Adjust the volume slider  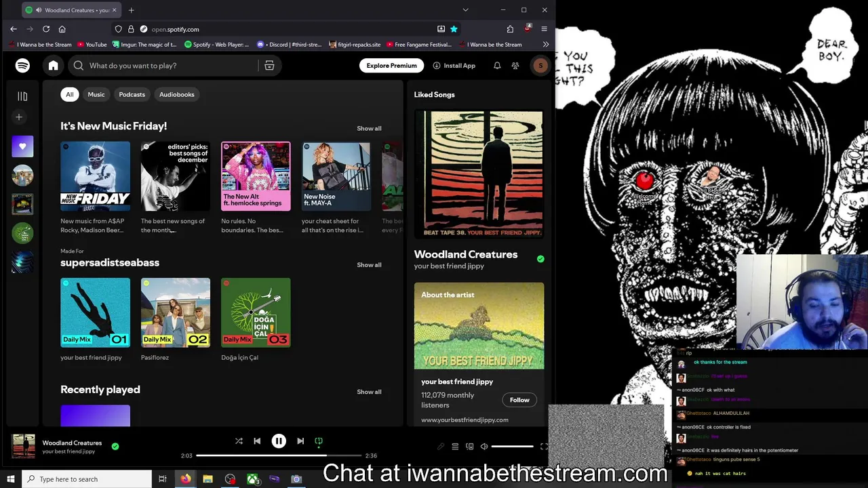513,447
